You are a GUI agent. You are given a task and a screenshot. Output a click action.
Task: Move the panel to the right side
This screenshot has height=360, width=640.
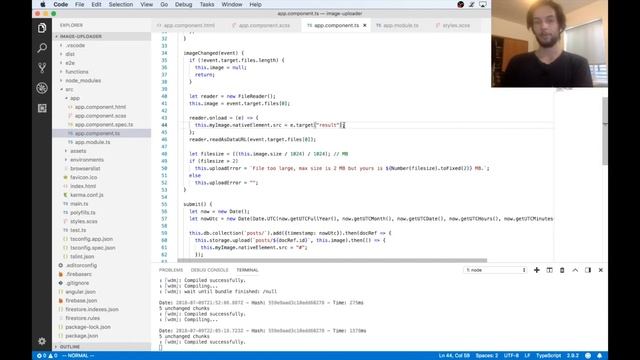(x=588, y=270)
